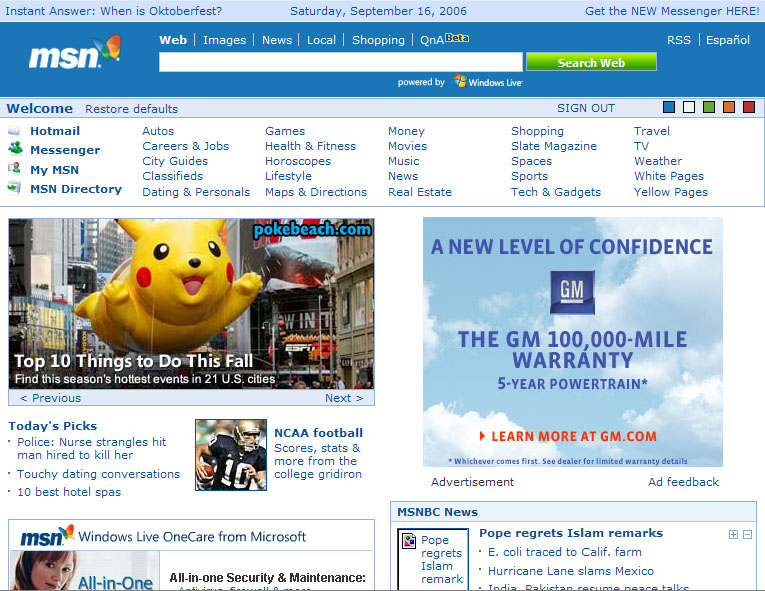
Task: Click the Ad feedback link
Action: (683, 482)
